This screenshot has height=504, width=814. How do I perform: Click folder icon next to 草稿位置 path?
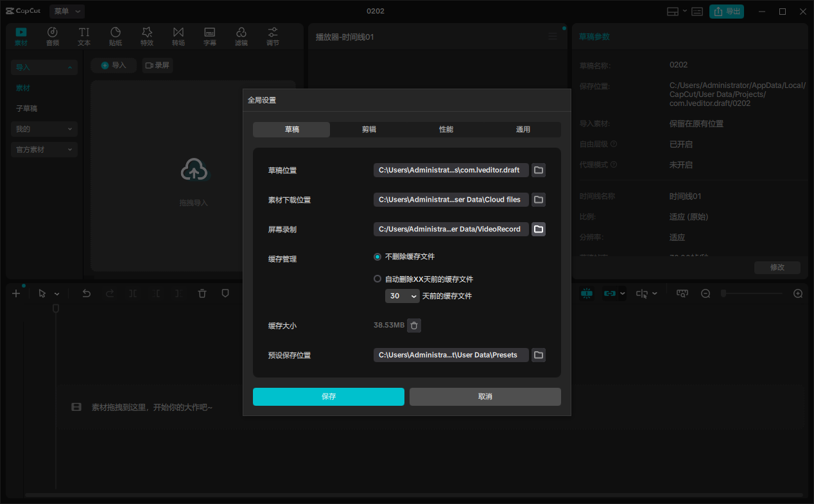tap(539, 170)
